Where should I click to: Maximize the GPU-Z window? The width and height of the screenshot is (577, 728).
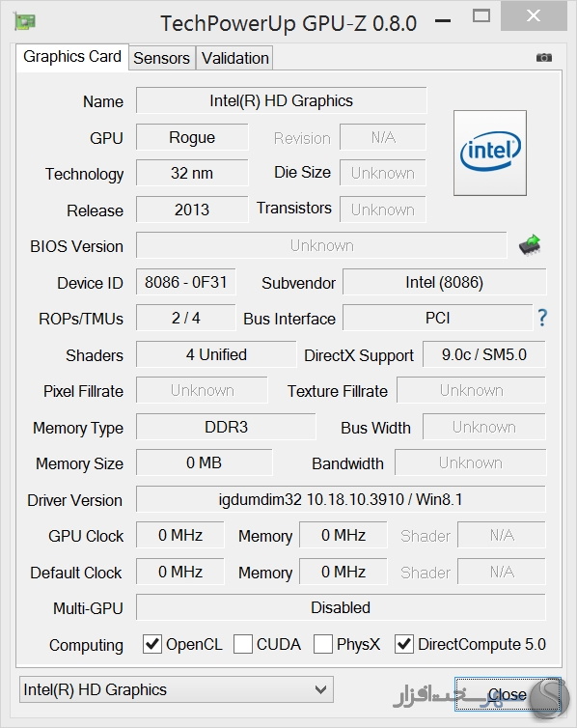click(481, 16)
